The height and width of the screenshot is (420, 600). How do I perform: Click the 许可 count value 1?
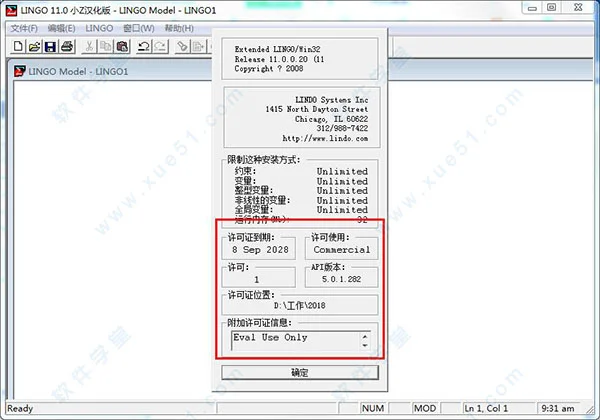[257, 280]
